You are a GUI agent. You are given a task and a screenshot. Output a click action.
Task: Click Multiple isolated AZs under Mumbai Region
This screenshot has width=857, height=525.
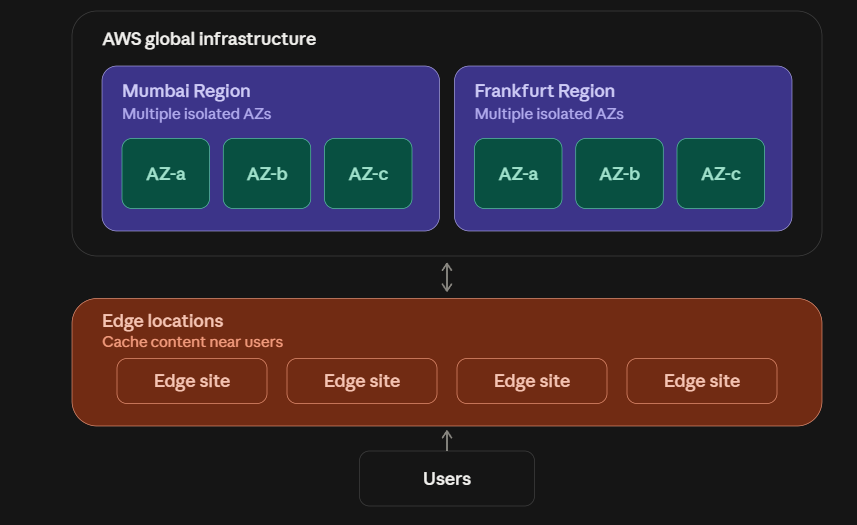pos(197,114)
